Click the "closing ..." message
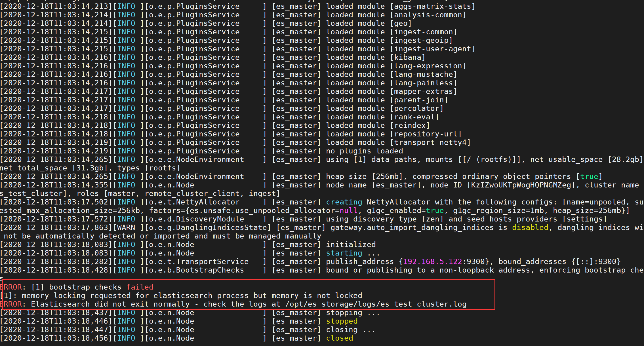The height and width of the screenshot is (346, 644). click(x=351, y=330)
